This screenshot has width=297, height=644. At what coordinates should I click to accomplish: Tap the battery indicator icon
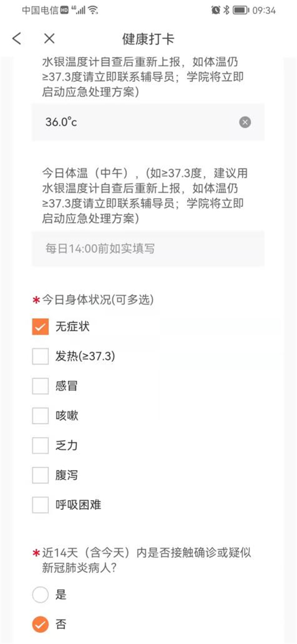tap(241, 10)
